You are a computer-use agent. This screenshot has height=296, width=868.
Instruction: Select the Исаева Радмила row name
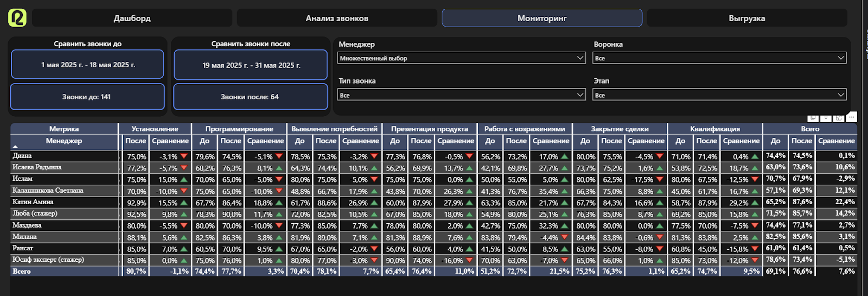[37, 167]
